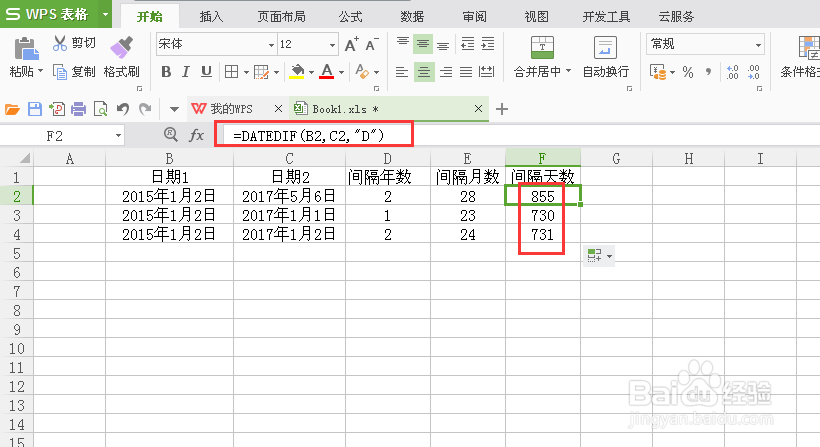Open the font size 12 dropdown
Image resolution: width=820 pixels, height=447 pixels.
[332, 45]
